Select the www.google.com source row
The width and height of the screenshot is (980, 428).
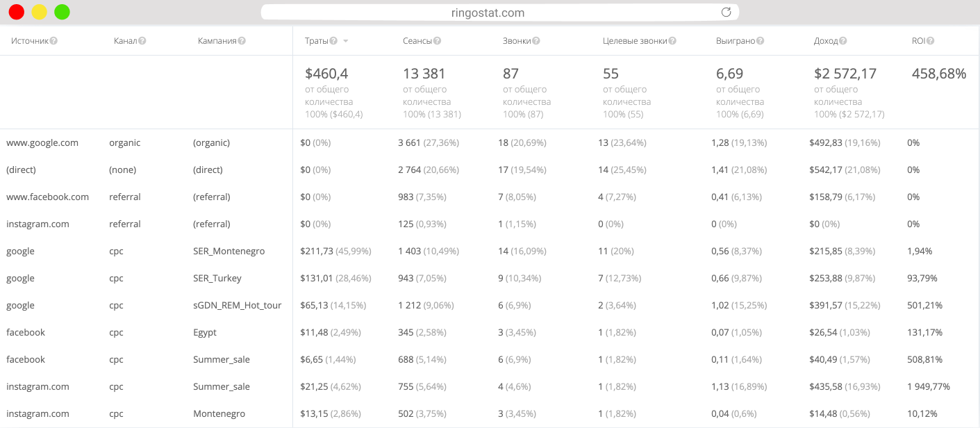pyautogui.click(x=42, y=142)
